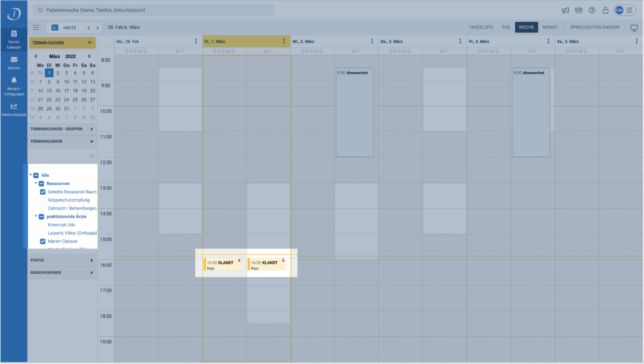644x364 pixels.
Task: Expand the Status section
Action: click(x=62, y=260)
